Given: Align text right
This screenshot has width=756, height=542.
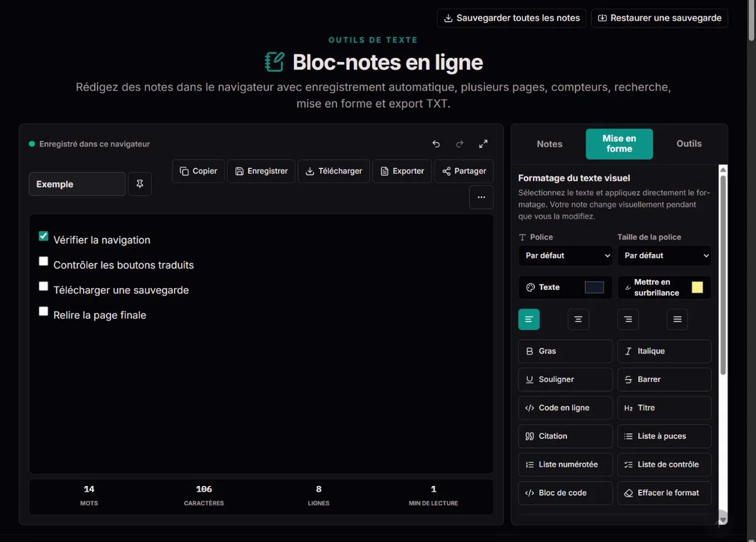Looking at the screenshot, I should (628, 320).
